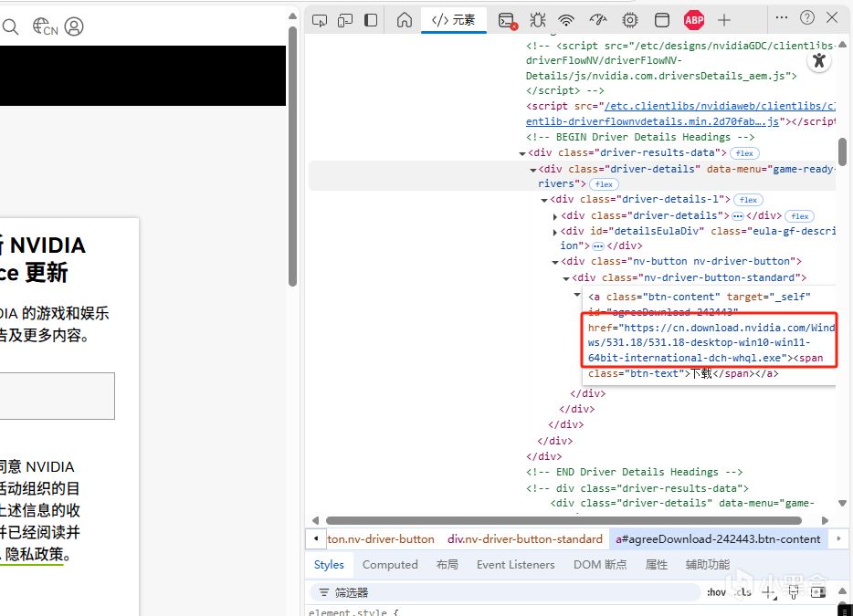Collapse the driver-details data-menu div node
This screenshot has height=616, width=853.
pos(533,170)
